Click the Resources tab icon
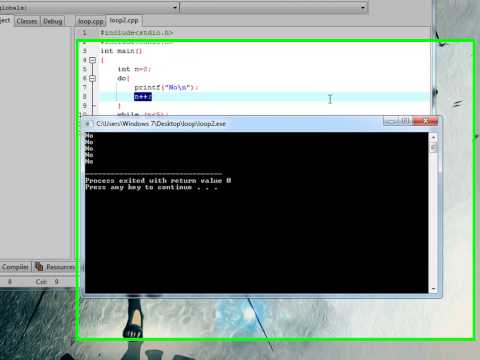 39,266
